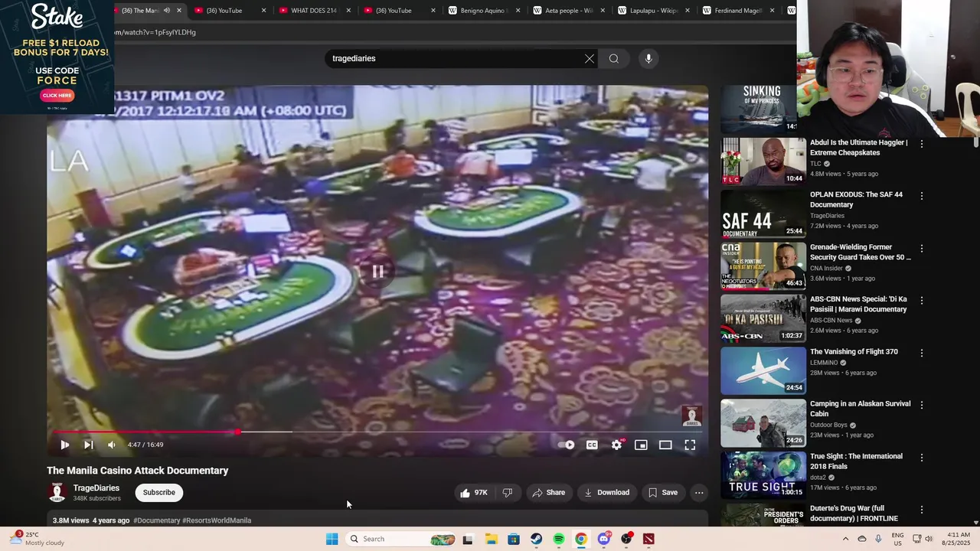
Task: Enable miniplayer mode icon
Action: pos(641,445)
